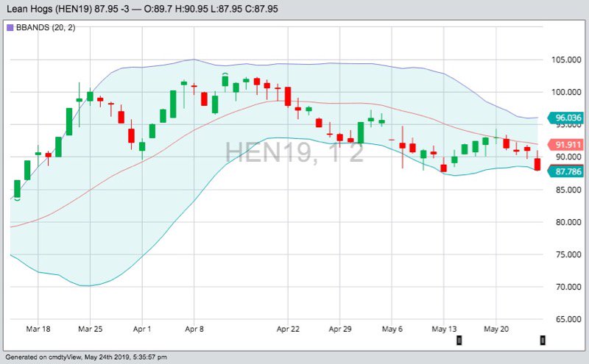This screenshot has height=364, width=589.
Task: Click the HEN19 watermark in chart center
Action: [294, 152]
